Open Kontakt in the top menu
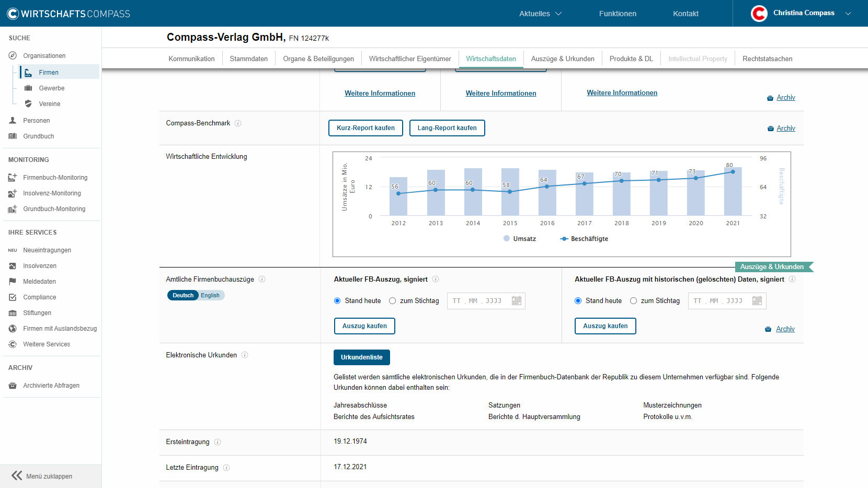Image resolution: width=868 pixels, height=488 pixels. [686, 14]
